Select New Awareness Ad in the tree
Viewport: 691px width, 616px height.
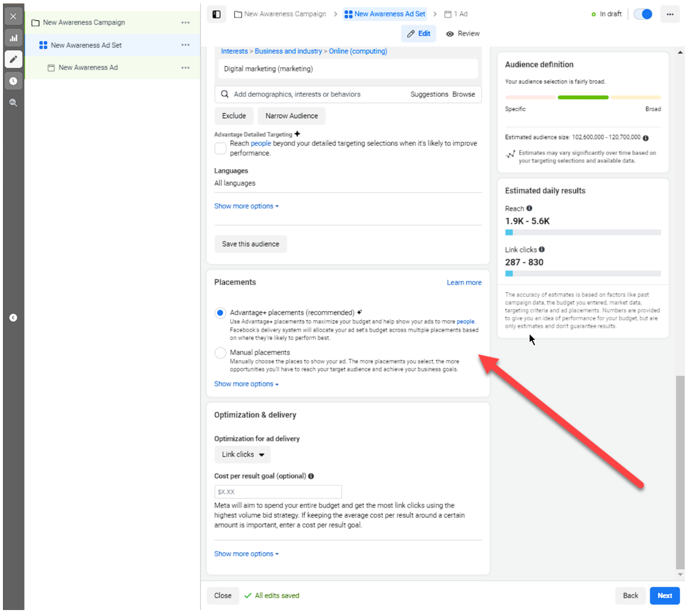88,68
